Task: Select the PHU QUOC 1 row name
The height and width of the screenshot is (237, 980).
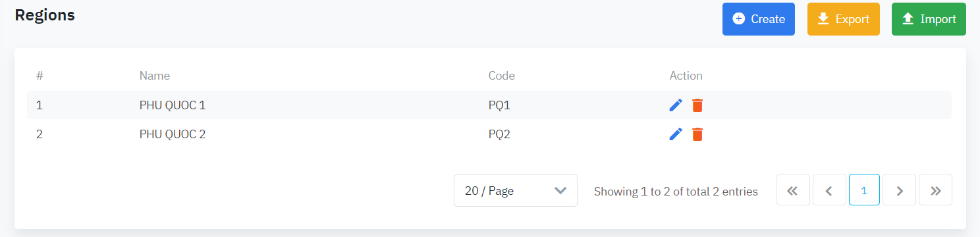Action: [x=173, y=105]
